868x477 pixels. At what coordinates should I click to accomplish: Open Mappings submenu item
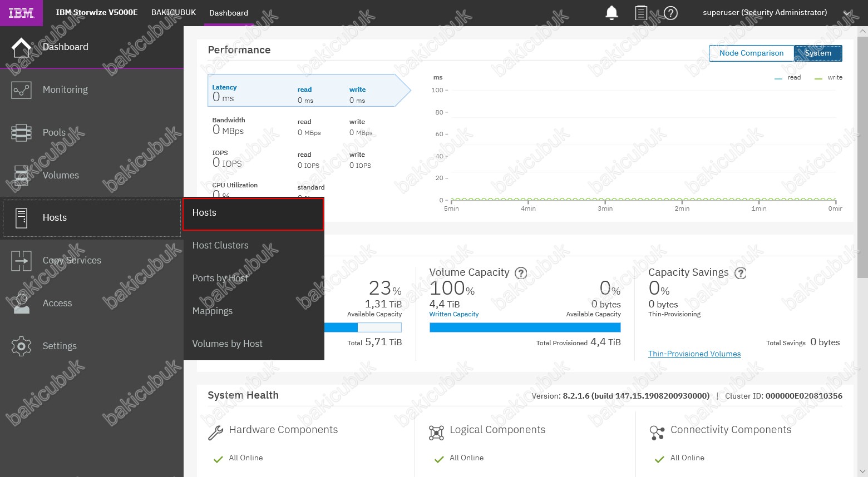coord(254,311)
